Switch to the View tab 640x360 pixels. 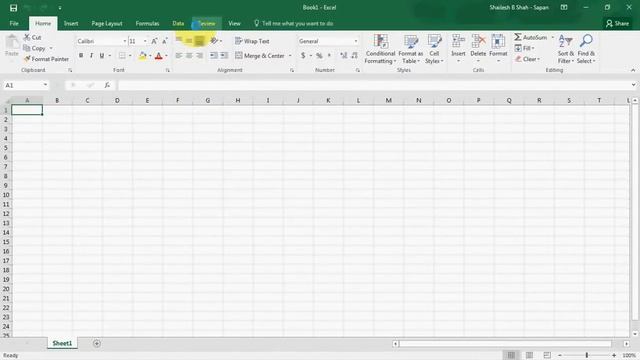pos(234,24)
